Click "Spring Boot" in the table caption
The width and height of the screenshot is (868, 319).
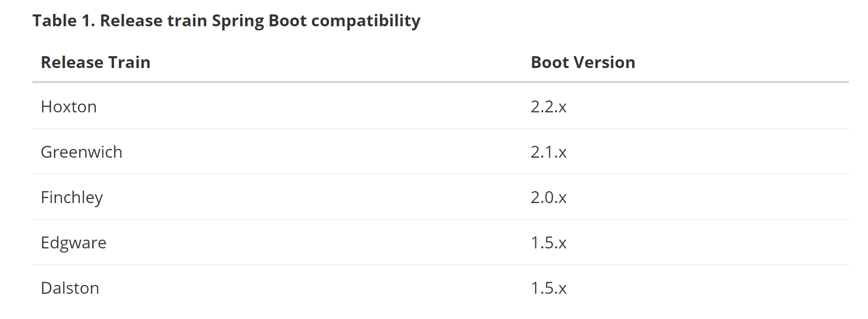(x=259, y=21)
